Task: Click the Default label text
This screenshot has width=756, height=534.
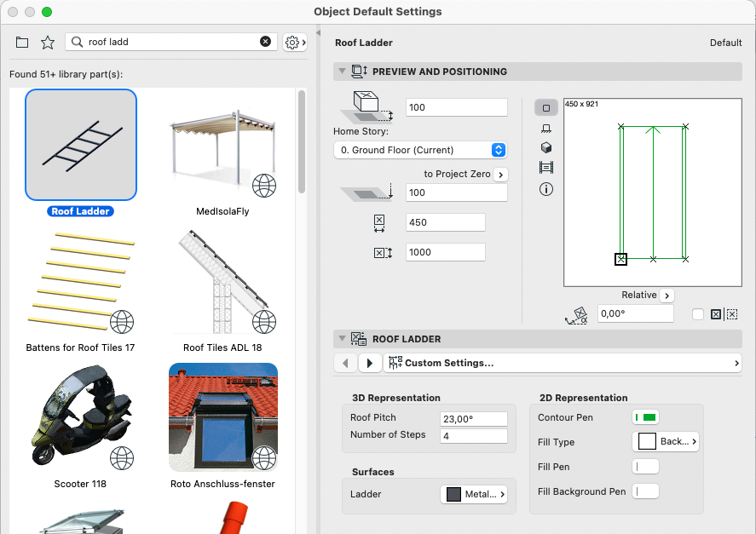Action: coord(725,43)
